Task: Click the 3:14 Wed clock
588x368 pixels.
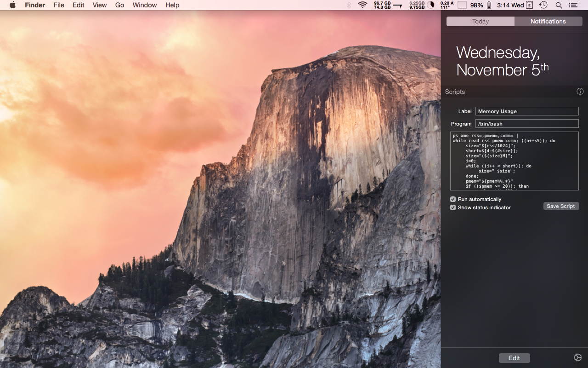Action: coord(510,5)
